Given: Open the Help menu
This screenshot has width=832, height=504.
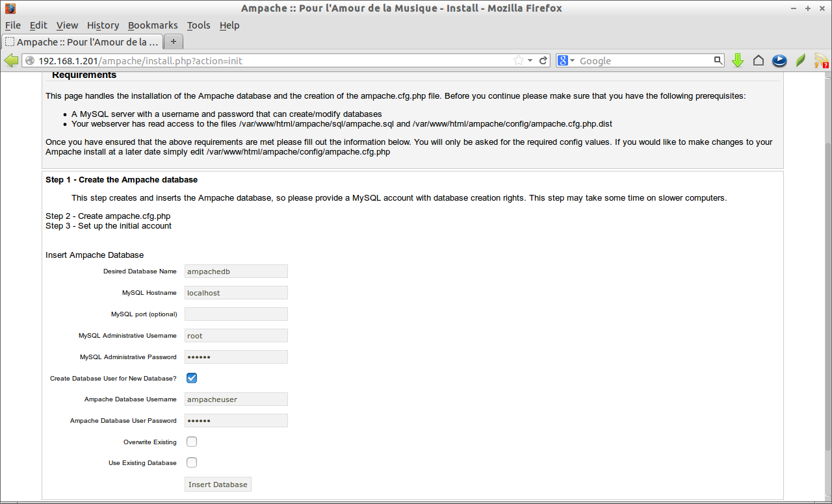Looking at the screenshot, I should click(x=229, y=25).
